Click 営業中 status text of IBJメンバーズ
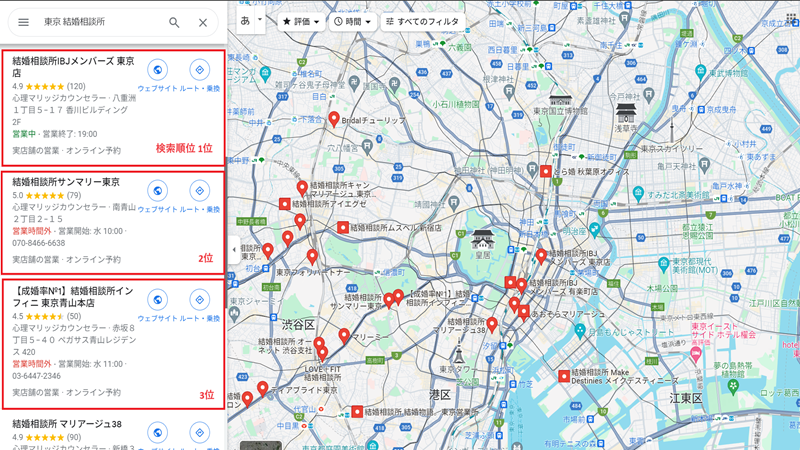The width and height of the screenshot is (800, 450). [x=24, y=134]
